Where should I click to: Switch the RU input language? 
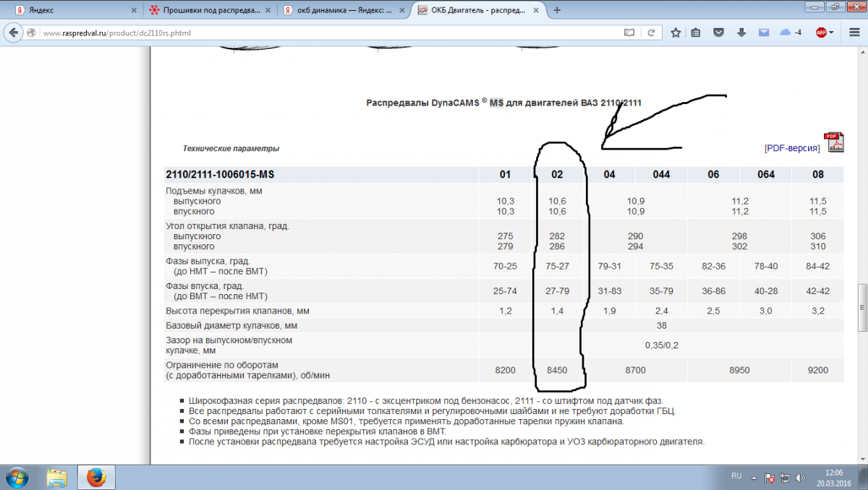[736, 476]
